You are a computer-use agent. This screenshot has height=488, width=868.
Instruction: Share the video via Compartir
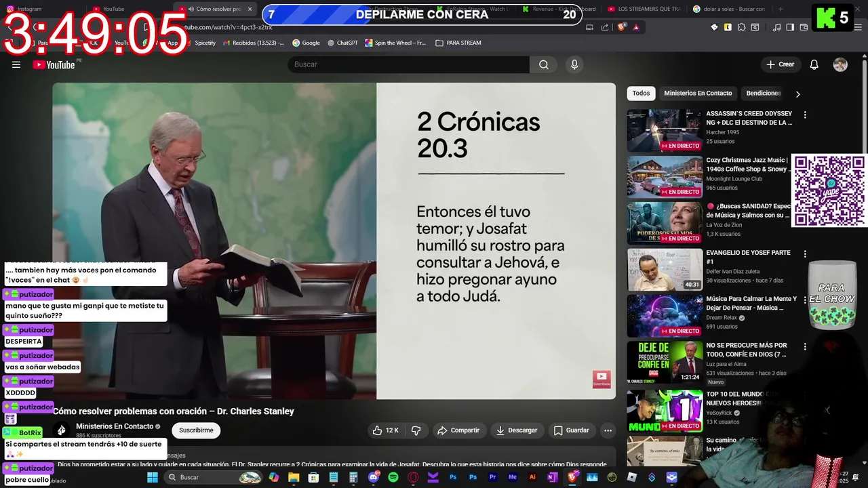tap(458, 430)
